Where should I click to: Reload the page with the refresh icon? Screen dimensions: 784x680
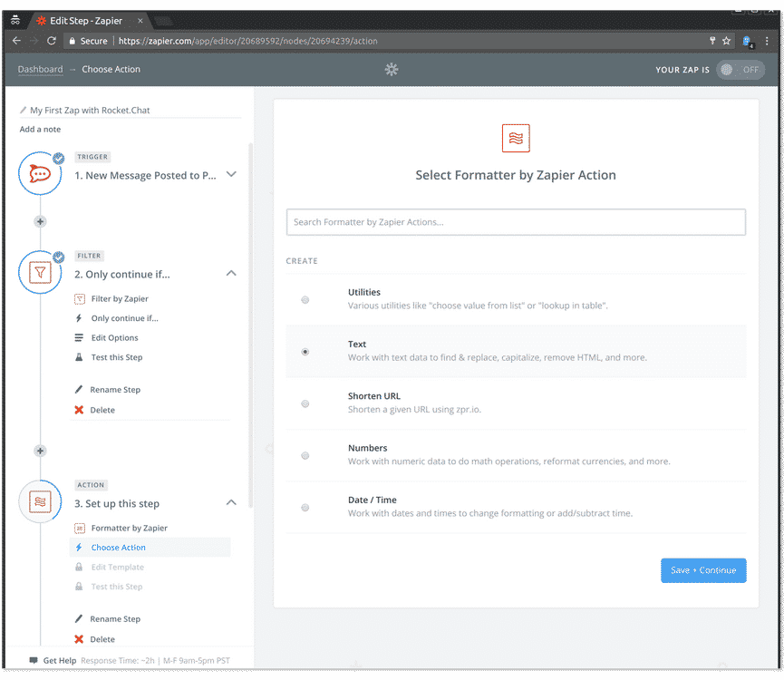pyautogui.click(x=51, y=41)
